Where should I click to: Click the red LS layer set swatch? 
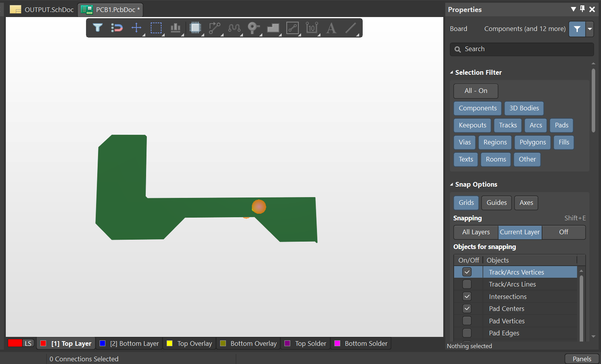click(15, 343)
